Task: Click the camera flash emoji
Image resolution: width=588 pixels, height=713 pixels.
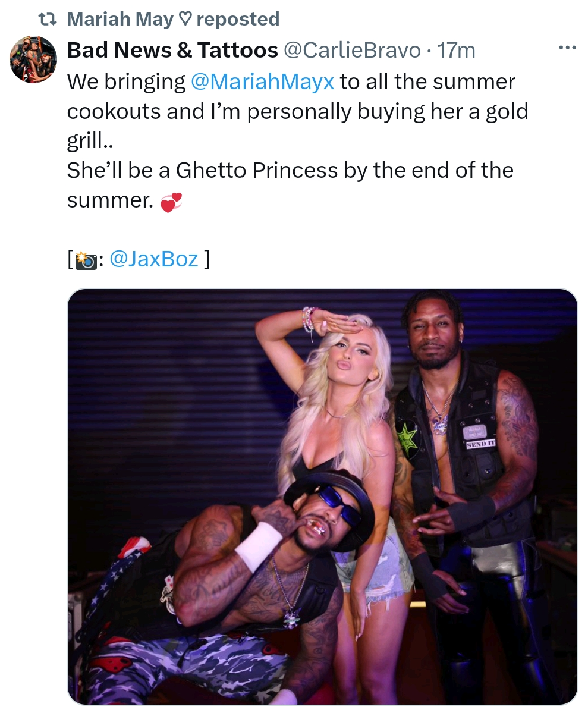Action: [86, 260]
